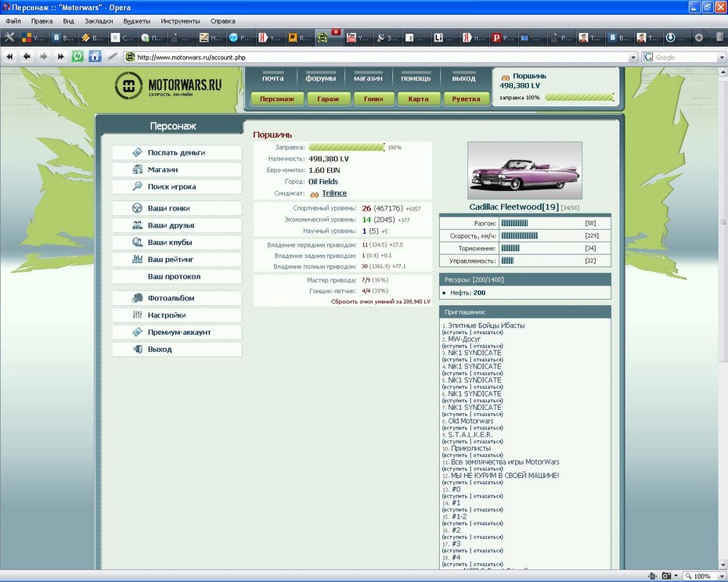728x582 pixels.
Task: Open the почта link
Action: [x=273, y=78]
